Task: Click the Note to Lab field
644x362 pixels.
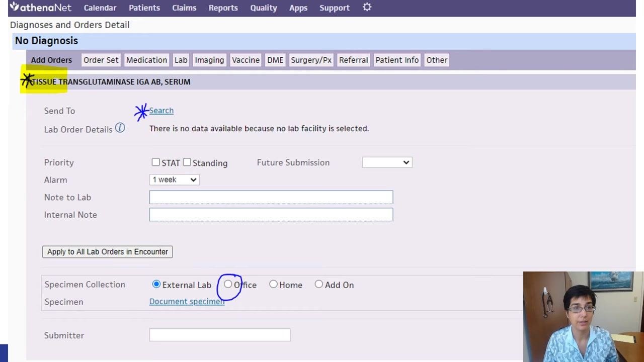Action: tap(271, 197)
